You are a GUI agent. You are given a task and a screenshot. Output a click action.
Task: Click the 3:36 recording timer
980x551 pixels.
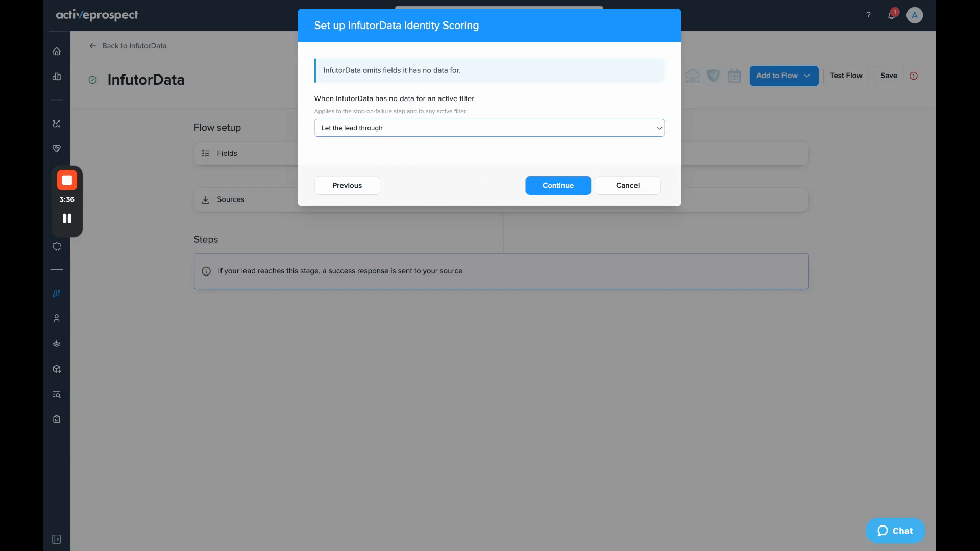[67, 199]
